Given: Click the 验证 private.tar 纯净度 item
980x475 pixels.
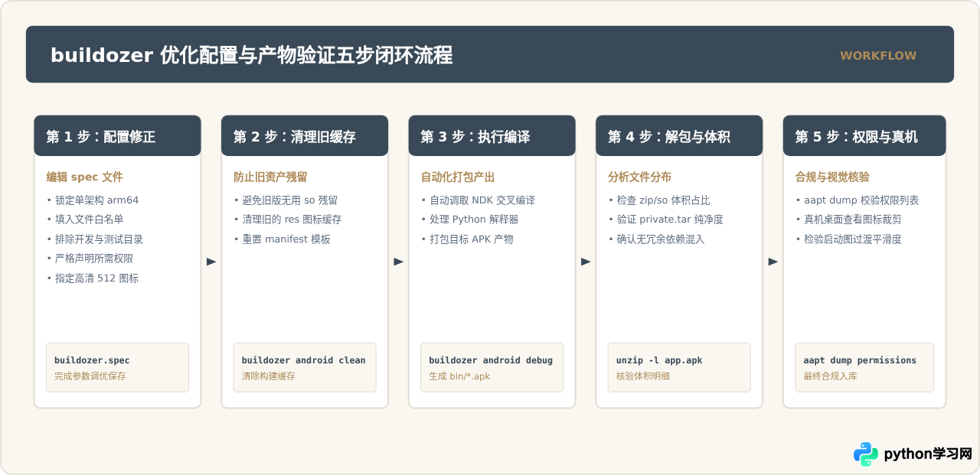Looking at the screenshot, I should (x=666, y=220).
